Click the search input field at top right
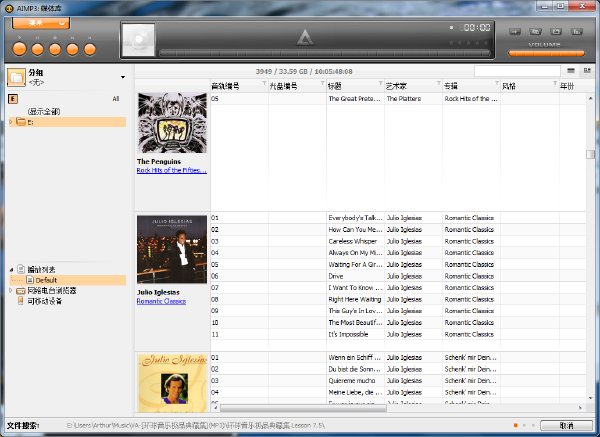Viewport: 600px width, 437px height. pos(517,71)
